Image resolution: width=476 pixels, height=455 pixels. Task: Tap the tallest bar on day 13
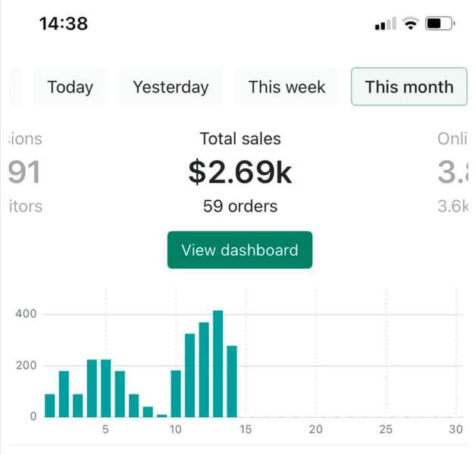(x=218, y=364)
